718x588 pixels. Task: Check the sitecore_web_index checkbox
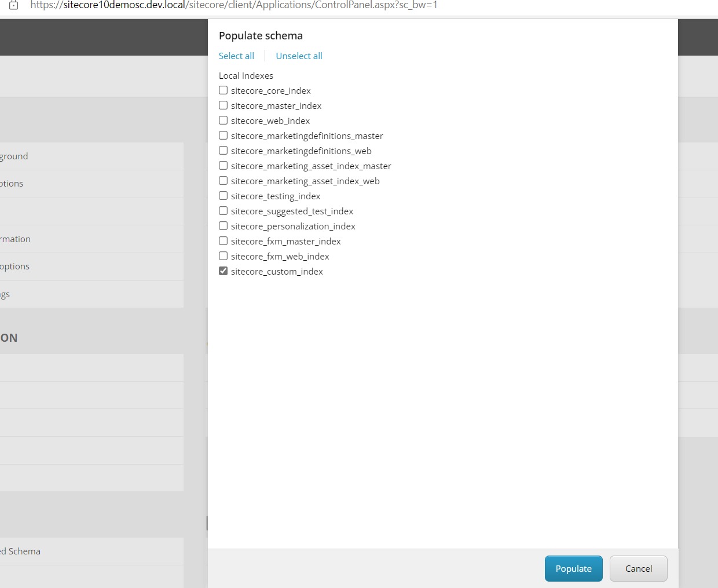coord(223,120)
